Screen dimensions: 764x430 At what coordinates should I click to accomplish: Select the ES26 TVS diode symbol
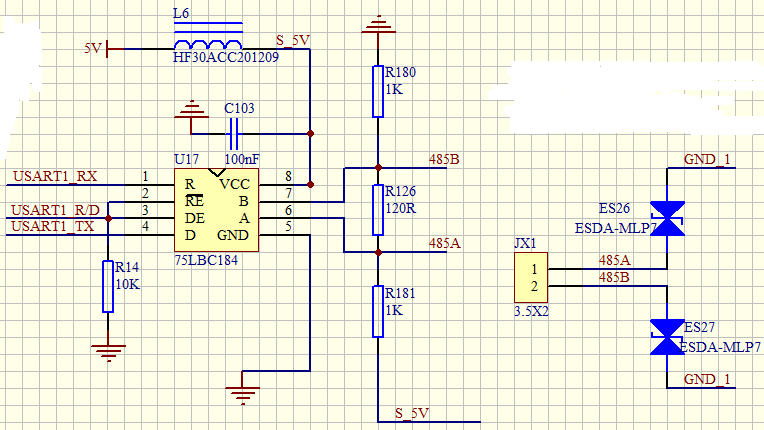point(667,218)
